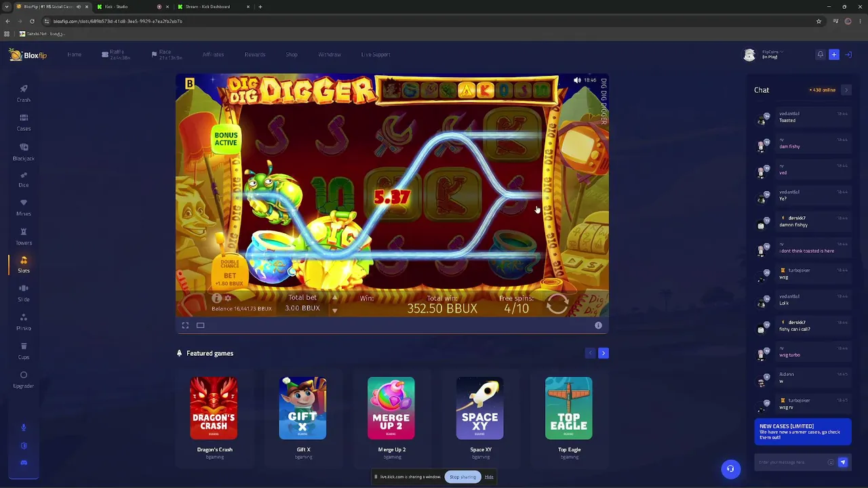
Task: Open Rewards in top navigation
Action: point(255,54)
